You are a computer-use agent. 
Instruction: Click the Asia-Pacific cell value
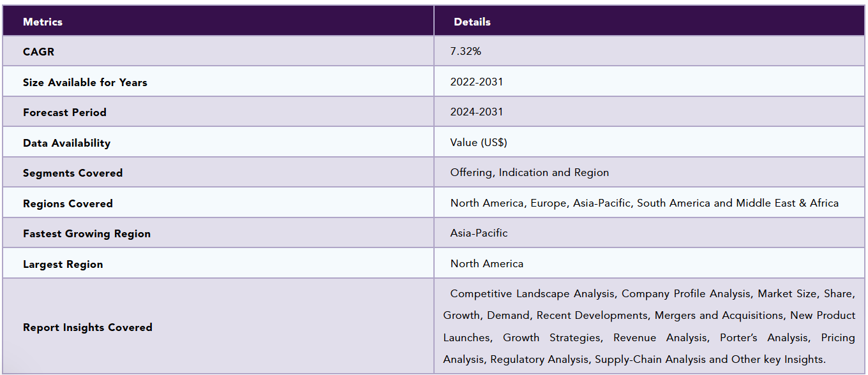[x=479, y=233]
